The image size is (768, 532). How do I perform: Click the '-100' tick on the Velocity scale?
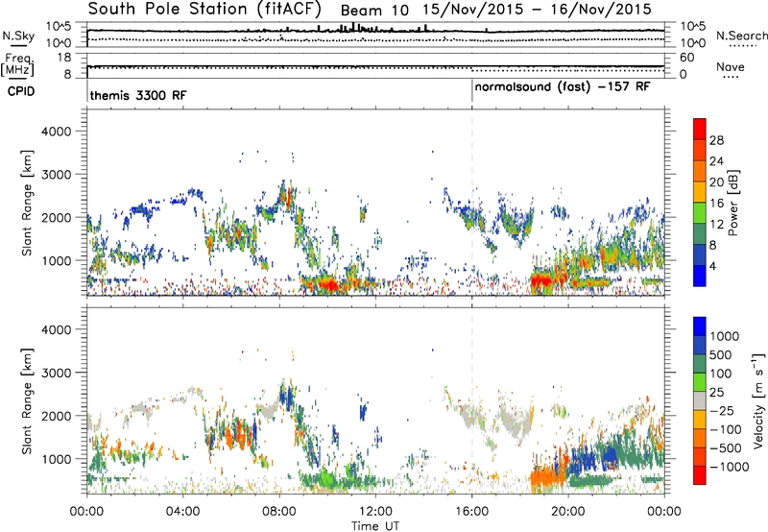(x=725, y=429)
